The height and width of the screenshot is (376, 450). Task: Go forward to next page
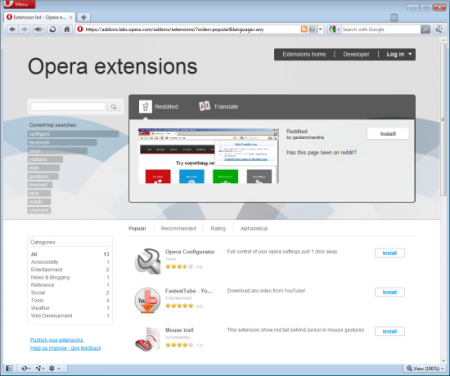25,29
